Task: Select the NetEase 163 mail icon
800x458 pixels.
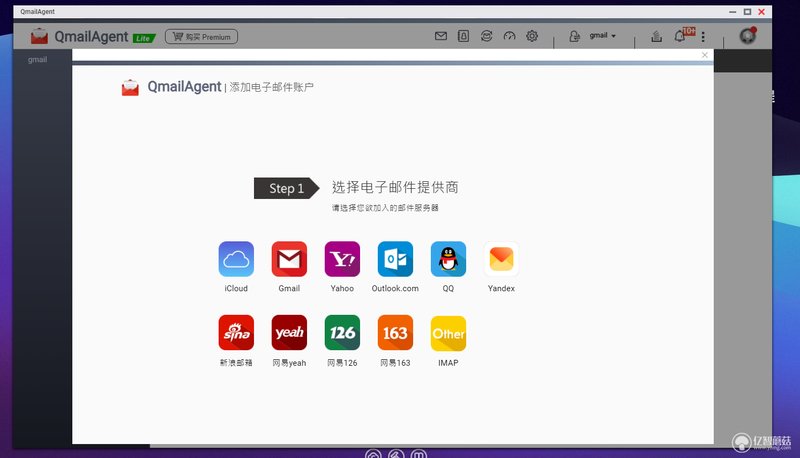Action: click(395, 333)
